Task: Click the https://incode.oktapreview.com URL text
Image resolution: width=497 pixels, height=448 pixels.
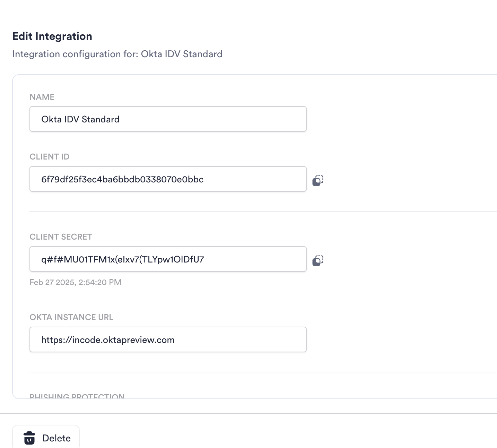Action: pyautogui.click(x=108, y=340)
